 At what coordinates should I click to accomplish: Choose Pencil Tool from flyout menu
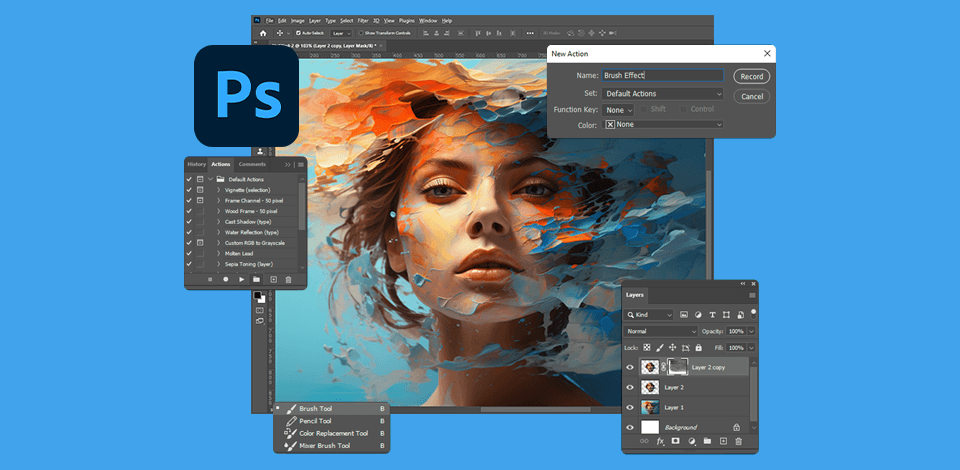coord(331,421)
